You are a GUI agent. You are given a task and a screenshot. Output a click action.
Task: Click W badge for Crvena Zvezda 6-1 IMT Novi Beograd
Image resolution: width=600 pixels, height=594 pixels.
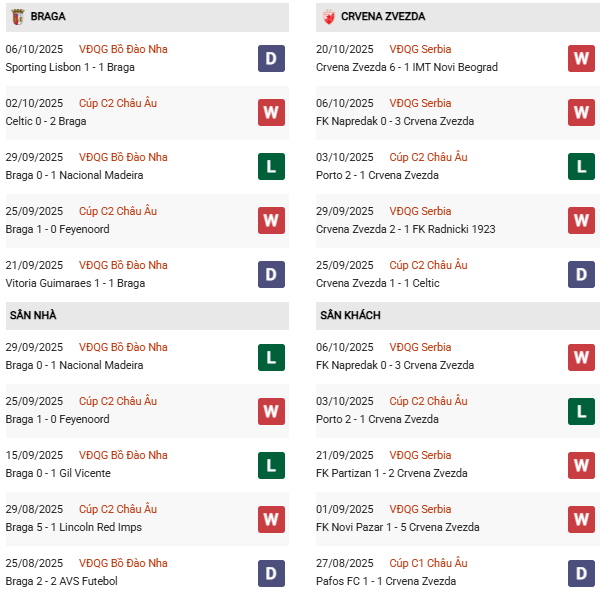(x=581, y=59)
